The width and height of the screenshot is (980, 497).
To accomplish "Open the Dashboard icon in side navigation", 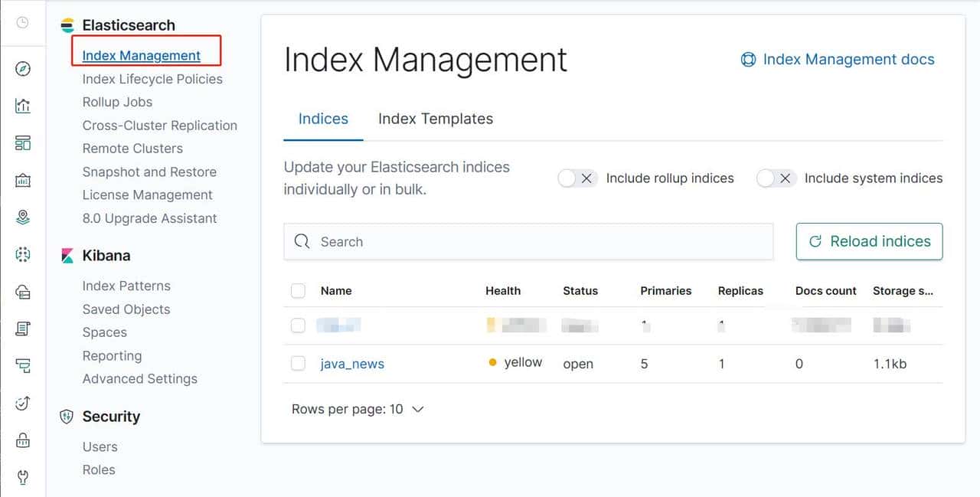I will click(x=23, y=143).
